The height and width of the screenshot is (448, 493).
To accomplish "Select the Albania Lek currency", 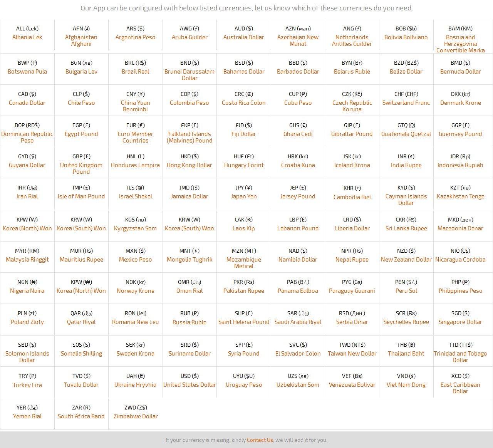I will tap(27, 37).
